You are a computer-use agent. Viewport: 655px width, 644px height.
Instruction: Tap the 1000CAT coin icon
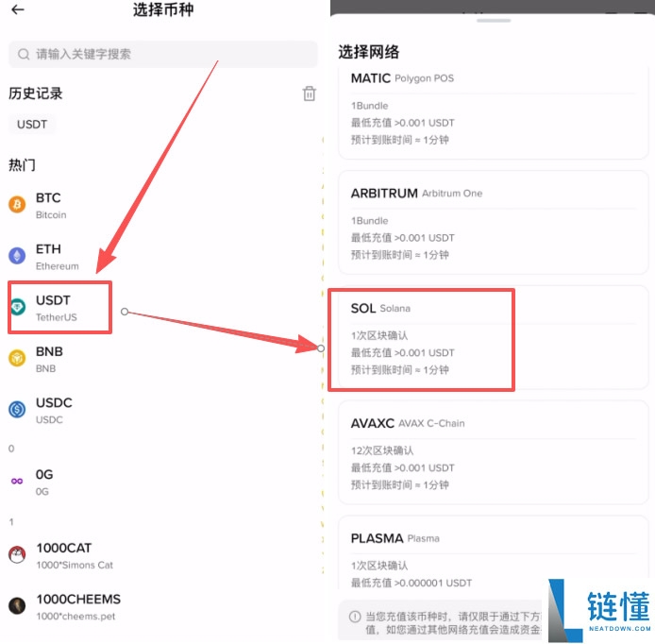(x=17, y=554)
